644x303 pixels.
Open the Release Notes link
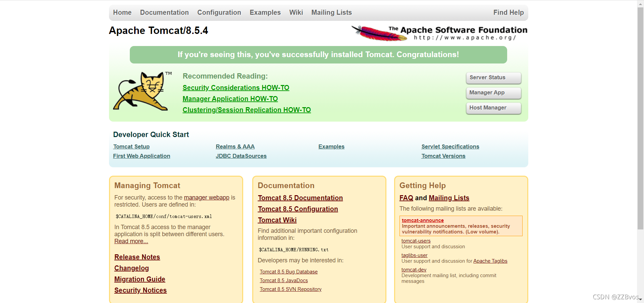(x=137, y=257)
